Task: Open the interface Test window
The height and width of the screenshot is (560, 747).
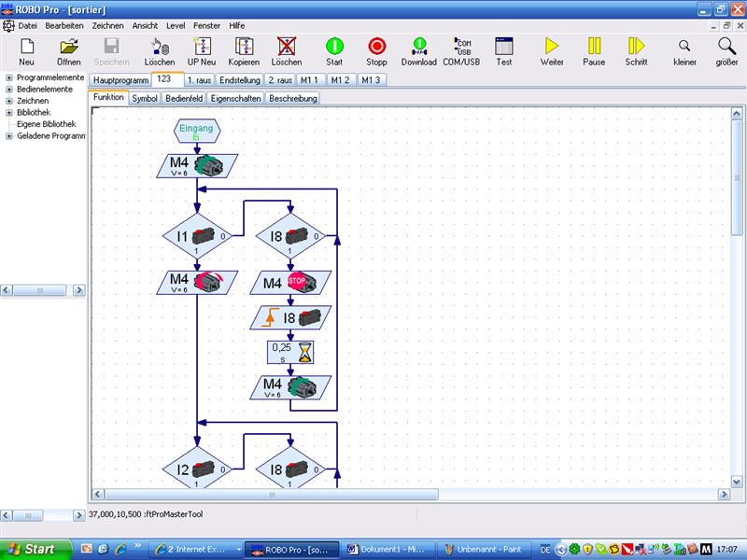Action: point(503,52)
